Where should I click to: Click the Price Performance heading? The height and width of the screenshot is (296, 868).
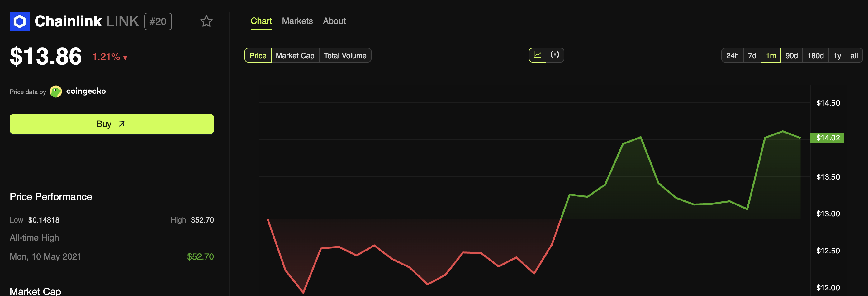(x=51, y=197)
